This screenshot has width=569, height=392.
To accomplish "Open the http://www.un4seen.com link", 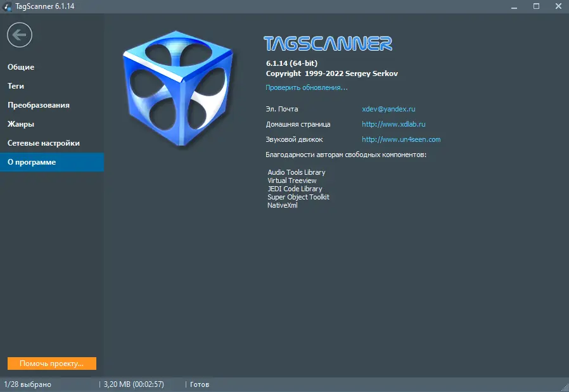I will click(x=401, y=139).
